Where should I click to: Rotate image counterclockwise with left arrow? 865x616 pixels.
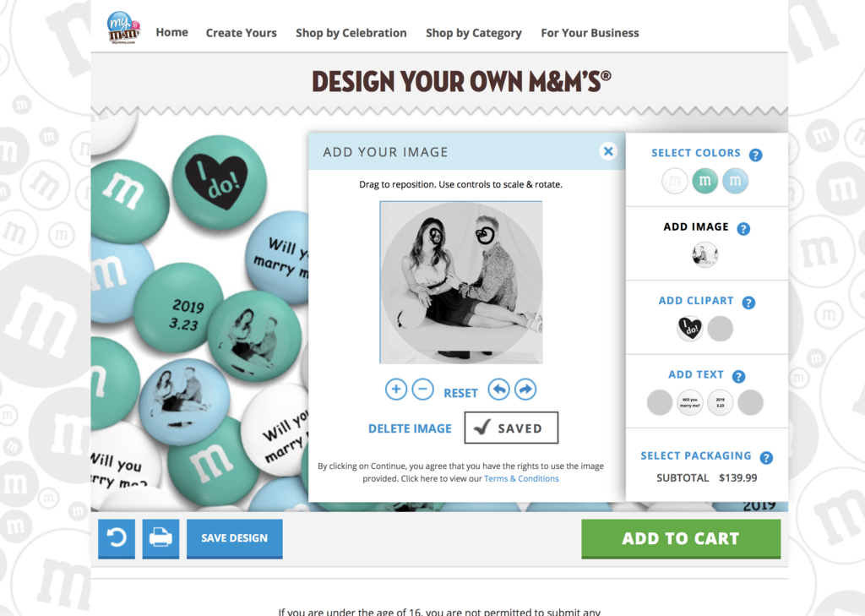[x=498, y=390]
